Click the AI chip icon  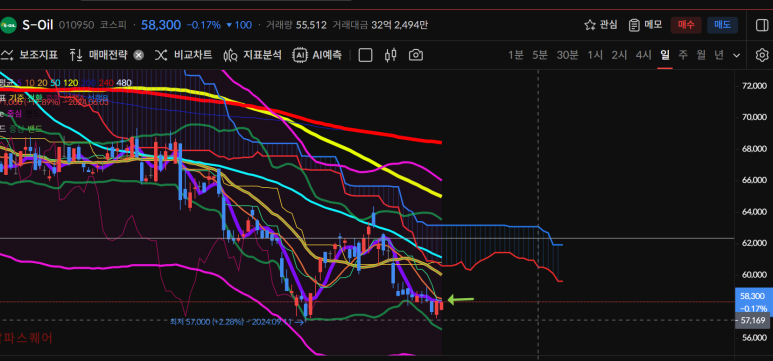pos(299,55)
